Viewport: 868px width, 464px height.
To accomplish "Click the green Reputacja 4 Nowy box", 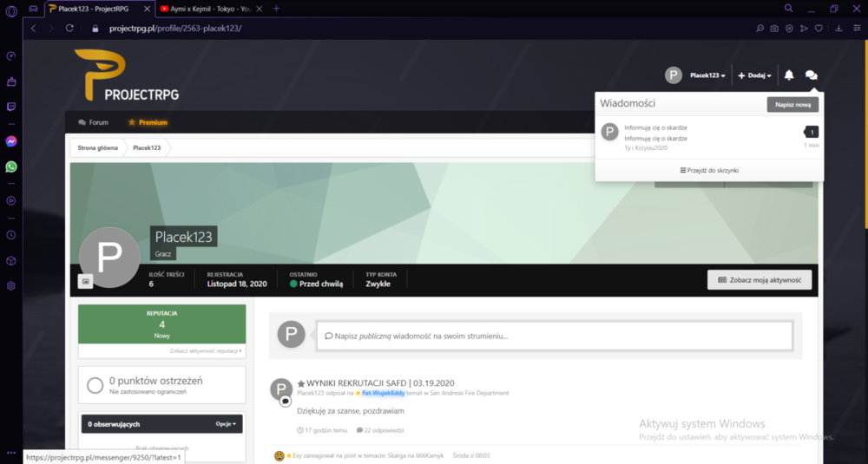I will 161,324.
